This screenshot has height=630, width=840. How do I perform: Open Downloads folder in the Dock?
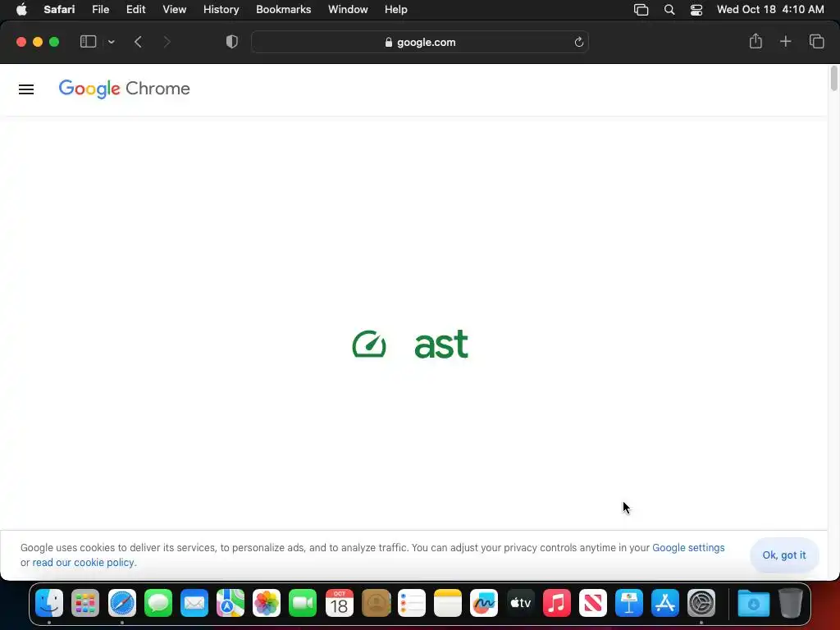pos(753,603)
